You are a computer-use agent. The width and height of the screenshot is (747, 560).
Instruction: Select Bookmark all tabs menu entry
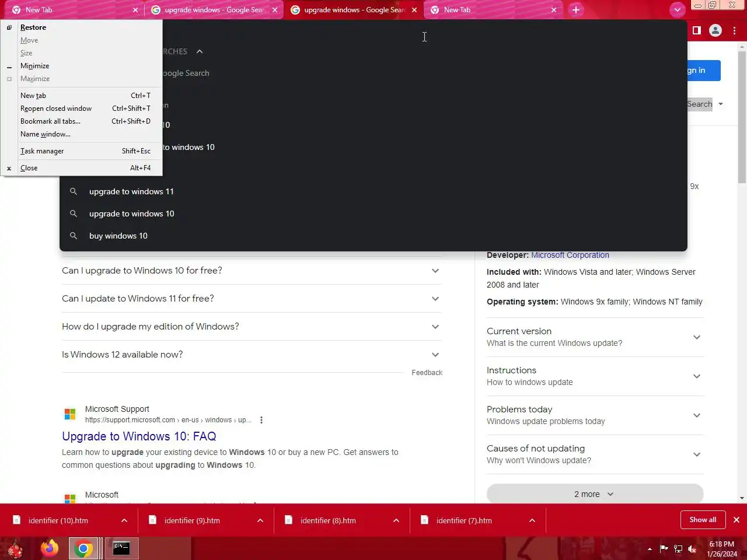click(82, 121)
